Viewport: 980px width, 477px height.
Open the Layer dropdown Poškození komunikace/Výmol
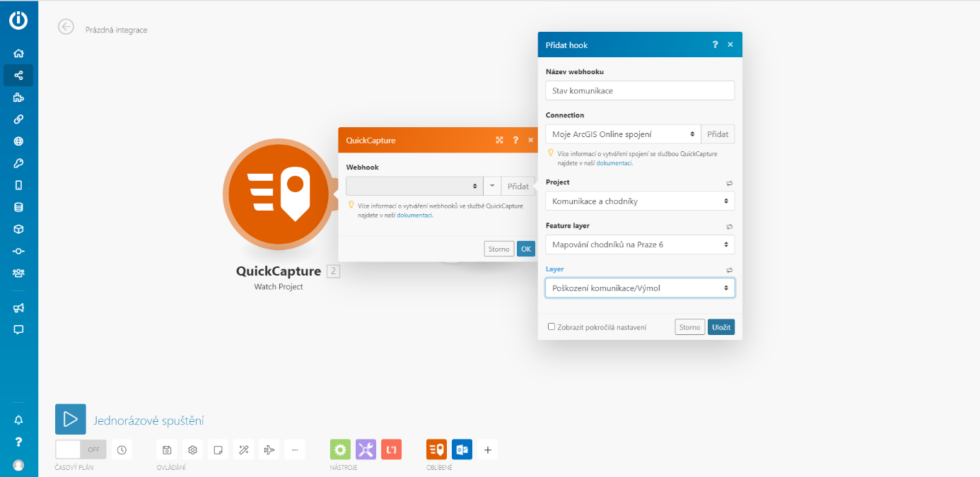[640, 288]
